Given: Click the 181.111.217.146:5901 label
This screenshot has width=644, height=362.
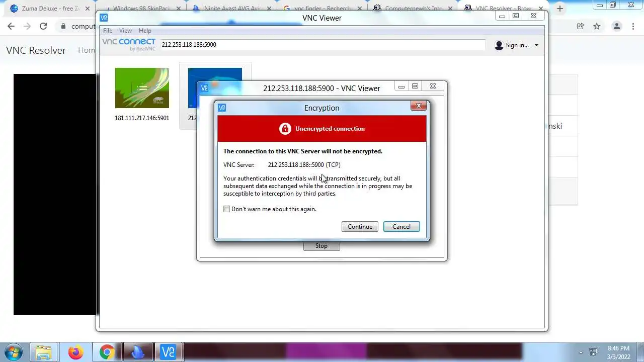Looking at the screenshot, I should coord(142,118).
